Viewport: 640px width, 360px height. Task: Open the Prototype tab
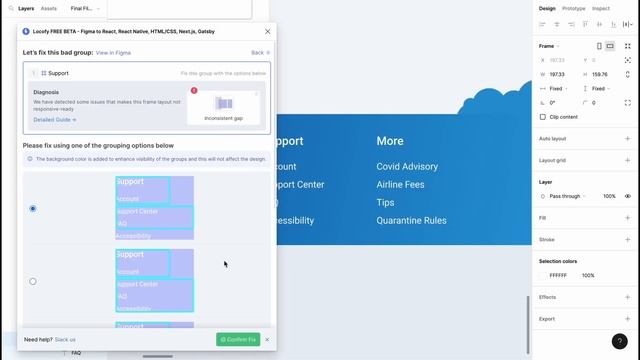click(573, 8)
